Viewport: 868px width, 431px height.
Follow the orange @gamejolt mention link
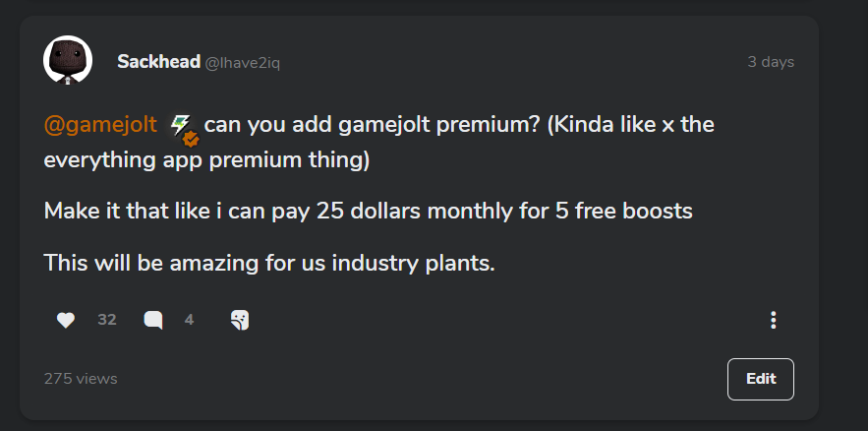(x=100, y=125)
